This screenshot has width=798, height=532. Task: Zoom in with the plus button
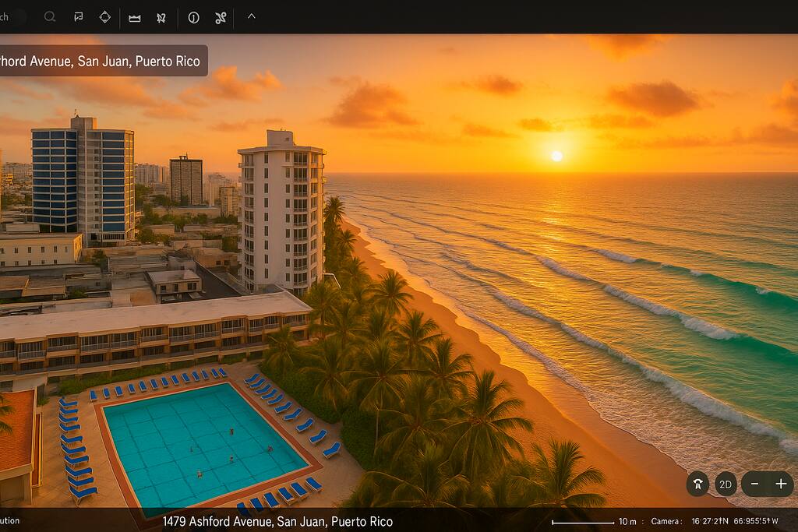click(781, 484)
